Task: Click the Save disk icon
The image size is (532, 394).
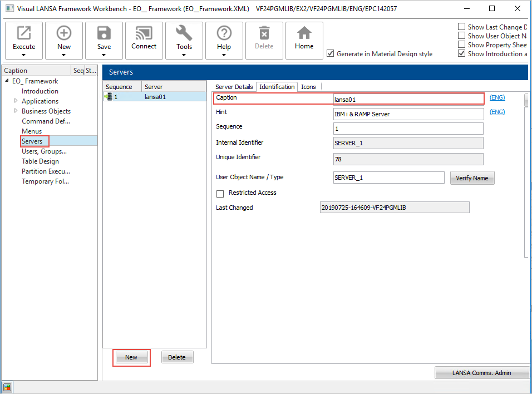Action: tap(104, 33)
